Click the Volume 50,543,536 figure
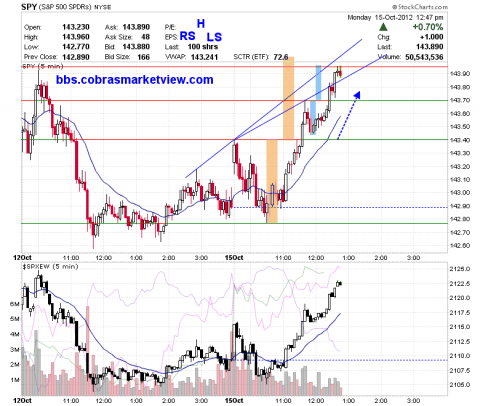Viewport: 480px width, 406px height. 424,57
